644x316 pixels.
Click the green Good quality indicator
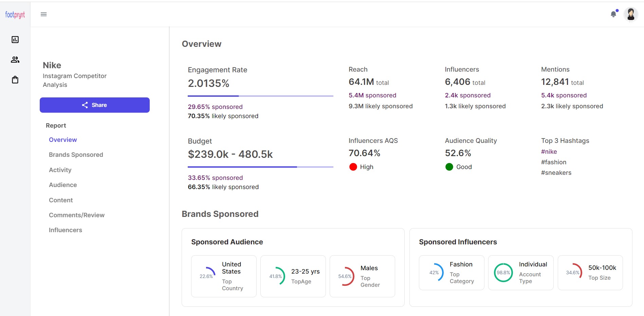coord(449,167)
